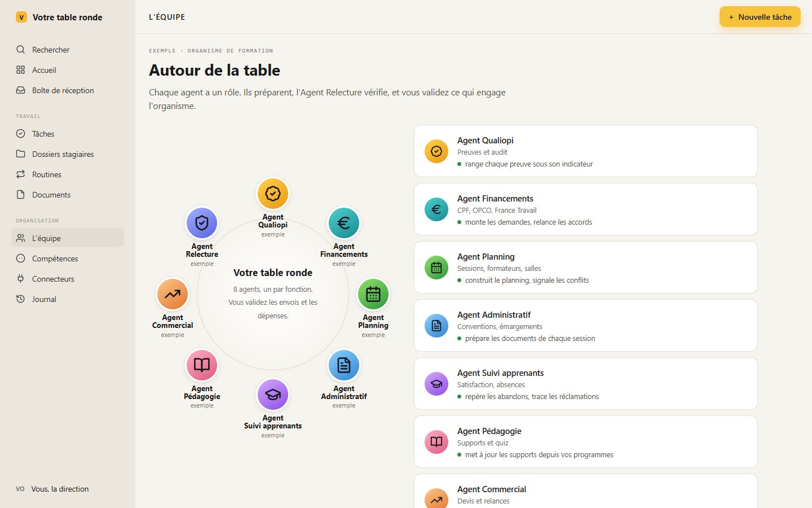Screen dimensions: 812x508
Task: Open the Agent Commercial card in list
Action: (586, 491)
